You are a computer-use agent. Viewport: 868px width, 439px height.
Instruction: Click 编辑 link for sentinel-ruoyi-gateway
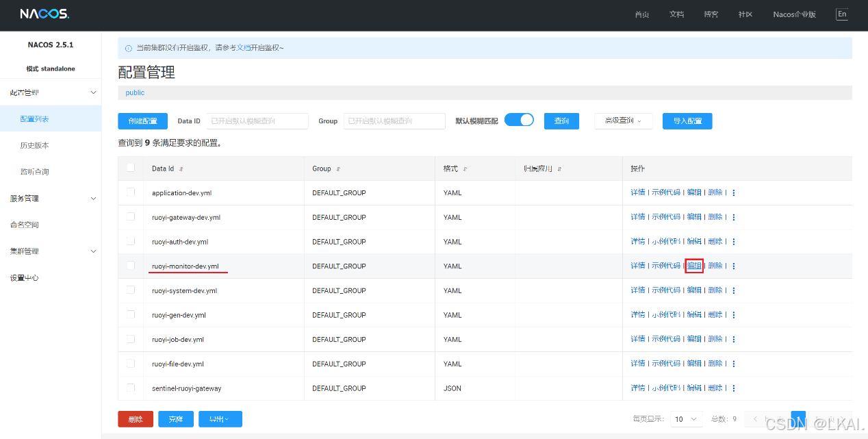[x=694, y=388]
